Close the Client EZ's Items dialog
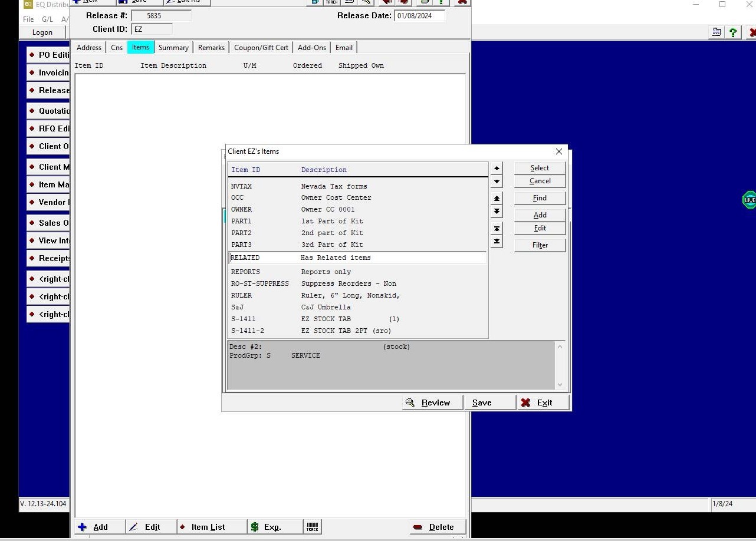756x541 pixels. [558, 151]
